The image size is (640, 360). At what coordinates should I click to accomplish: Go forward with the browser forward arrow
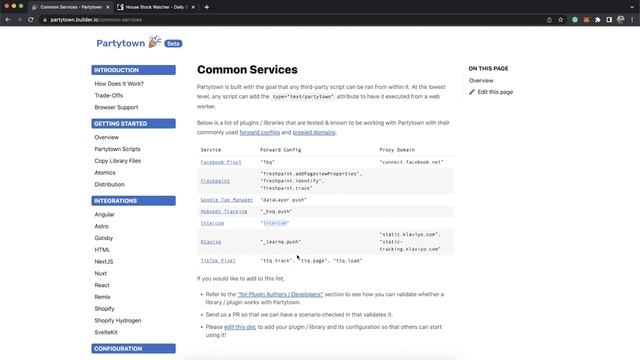coord(19,20)
